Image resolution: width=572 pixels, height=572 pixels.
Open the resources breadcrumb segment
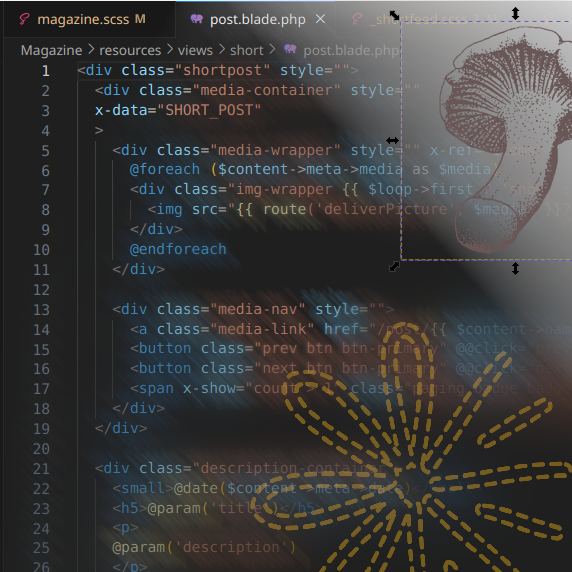130,50
